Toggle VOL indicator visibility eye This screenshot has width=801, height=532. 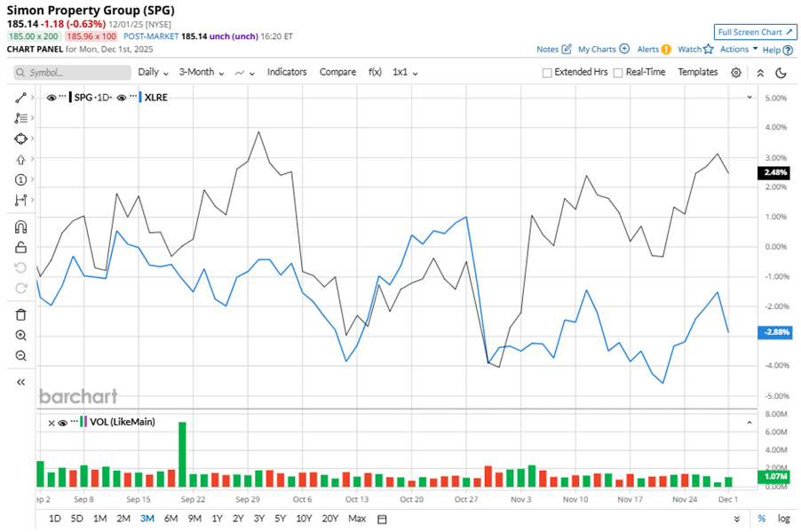[63, 423]
